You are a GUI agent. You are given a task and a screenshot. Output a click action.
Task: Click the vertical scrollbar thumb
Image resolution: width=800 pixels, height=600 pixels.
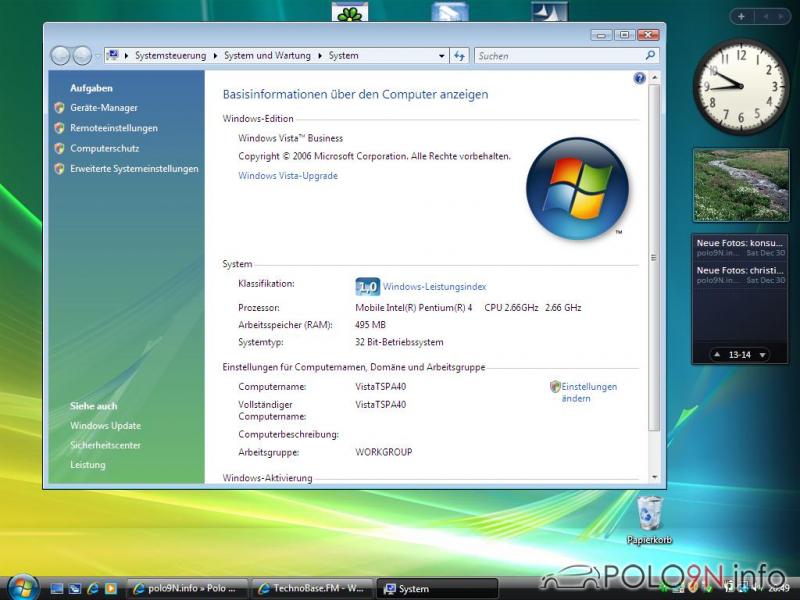tap(654, 258)
